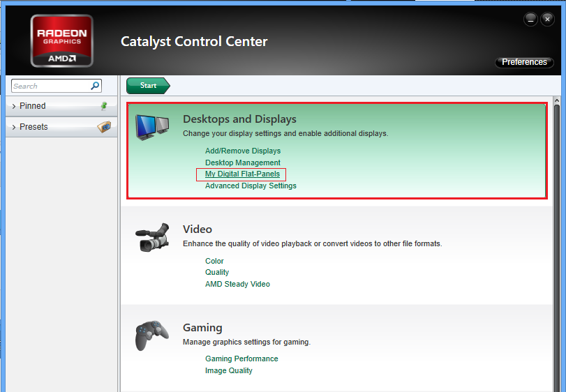Open AMD Steady Video

(237, 284)
